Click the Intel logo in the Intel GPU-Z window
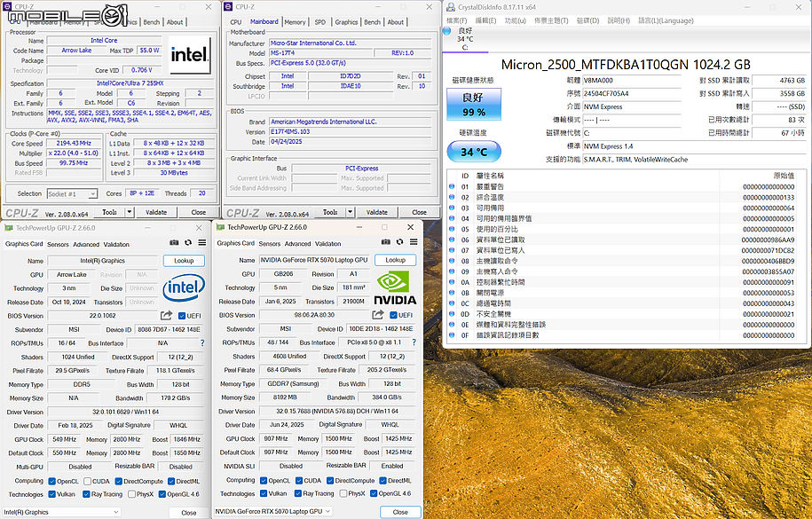The image size is (812, 519). tap(184, 287)
